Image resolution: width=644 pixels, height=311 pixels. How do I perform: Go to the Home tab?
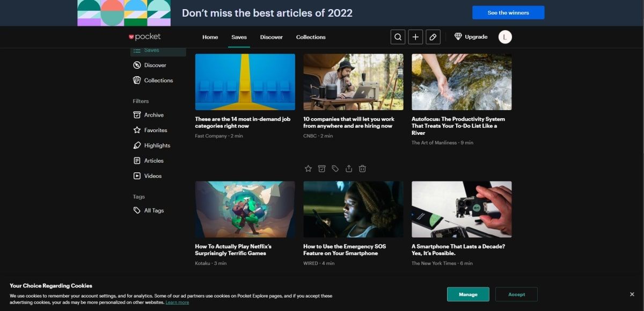(x=210, y=37)
